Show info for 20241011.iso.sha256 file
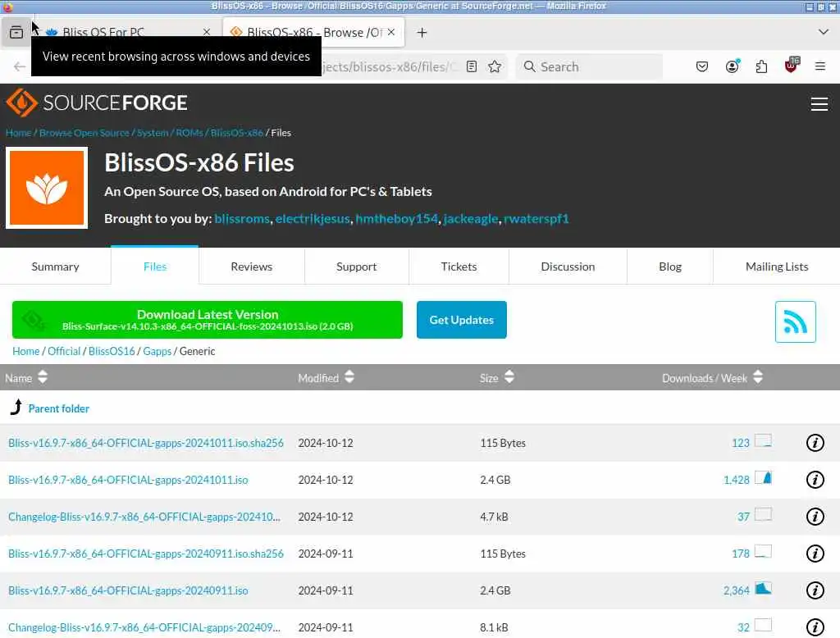The height and width of the screenshot is (638, 840). (x=815, y=443)
